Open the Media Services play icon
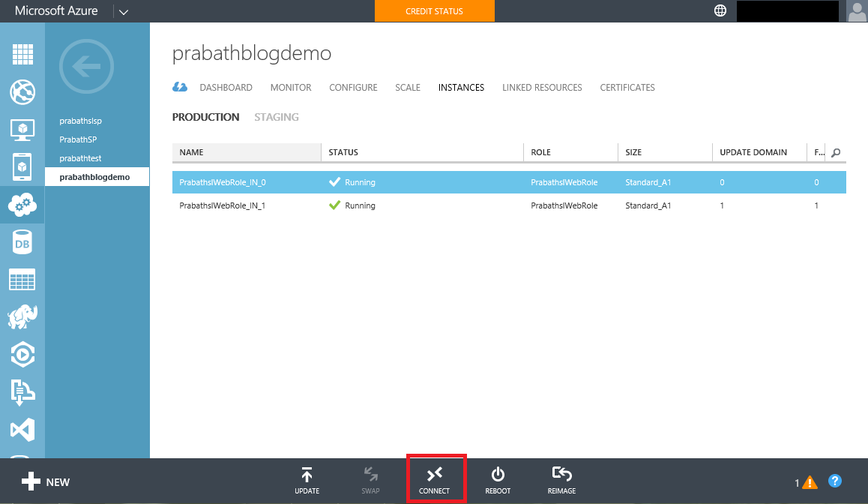Viewport: 868px width, 504px height. click(22, 355)
